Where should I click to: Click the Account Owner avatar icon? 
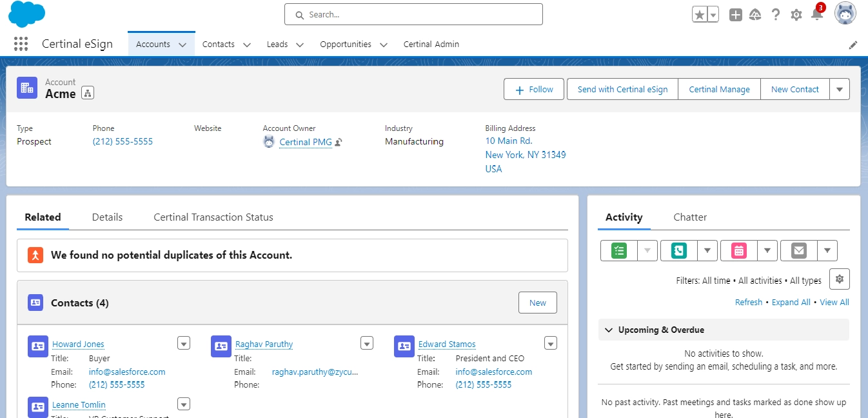click(269, 142)
